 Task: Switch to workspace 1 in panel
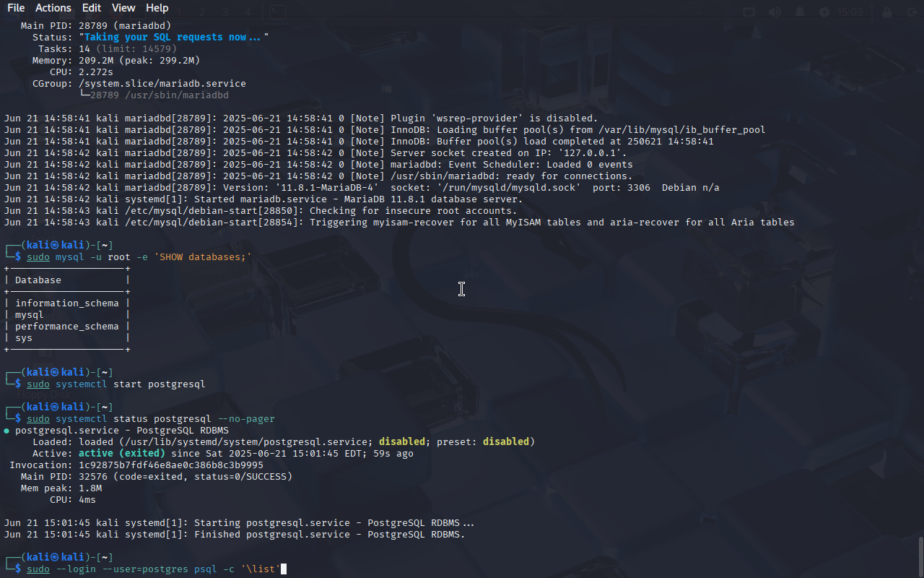(x=178, y=12)
